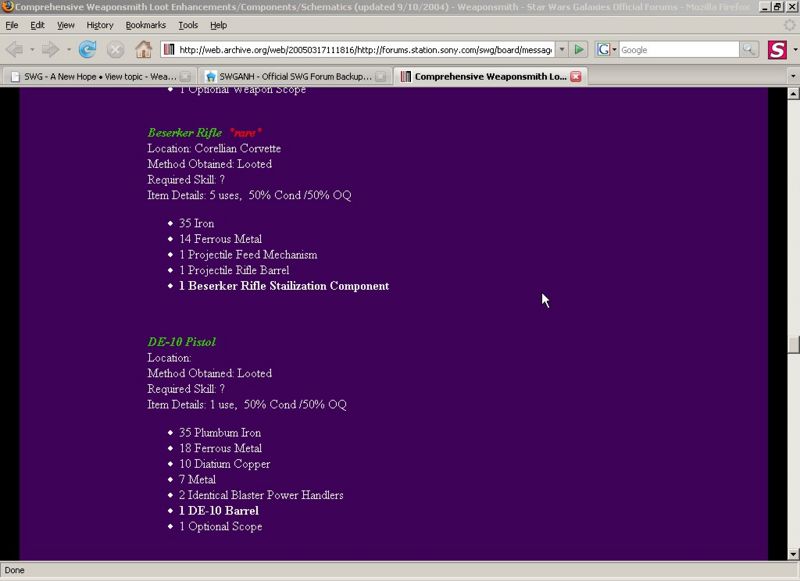800x581 pixels.
Task: Close the SWG A New Hope tab
Action: [x=186, y=76]
